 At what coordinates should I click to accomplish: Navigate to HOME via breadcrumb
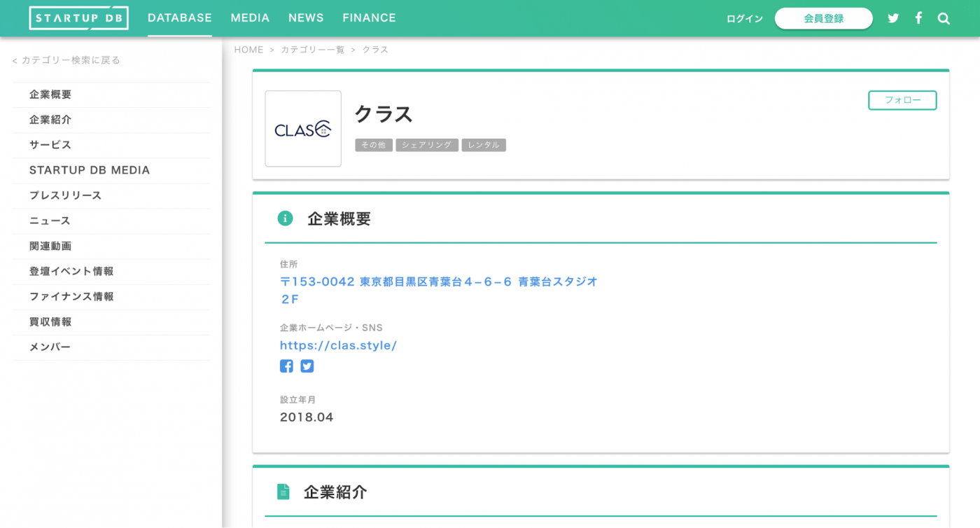[x=249, y=49]
